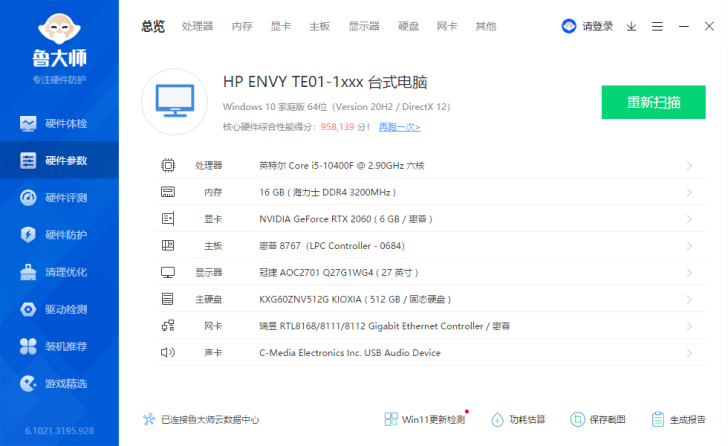Switch to the 其他 tab

pos(486,26)
